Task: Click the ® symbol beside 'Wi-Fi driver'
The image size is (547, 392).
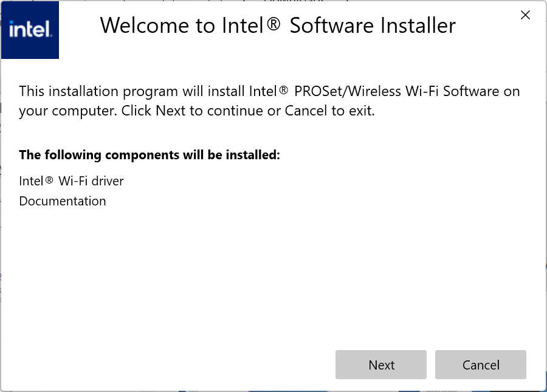Action: click(49, 181)
